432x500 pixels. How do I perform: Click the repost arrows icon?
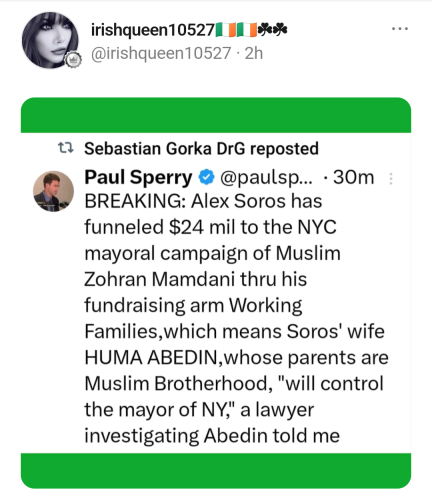[x=66, y=148]
